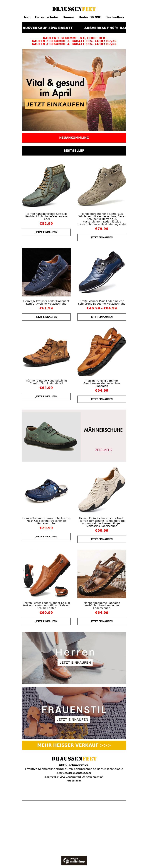The image size is (148, 868).
Task: Click the Draussenfeet logo at top
Action: pyautogui.click(x=74, y=9)
